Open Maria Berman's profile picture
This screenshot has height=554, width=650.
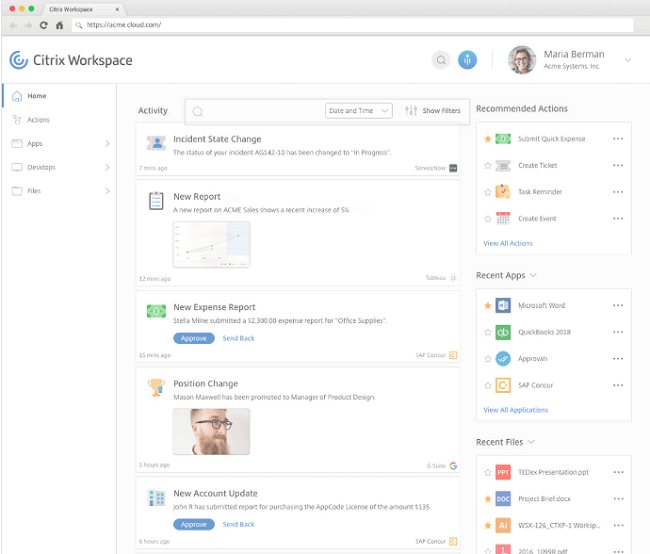tap(522, 60)
